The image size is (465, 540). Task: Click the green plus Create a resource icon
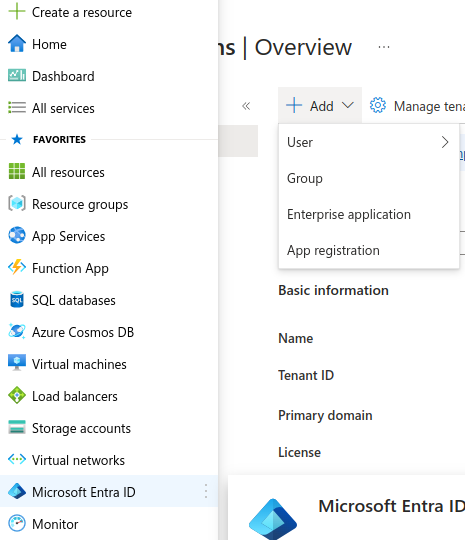17,12
